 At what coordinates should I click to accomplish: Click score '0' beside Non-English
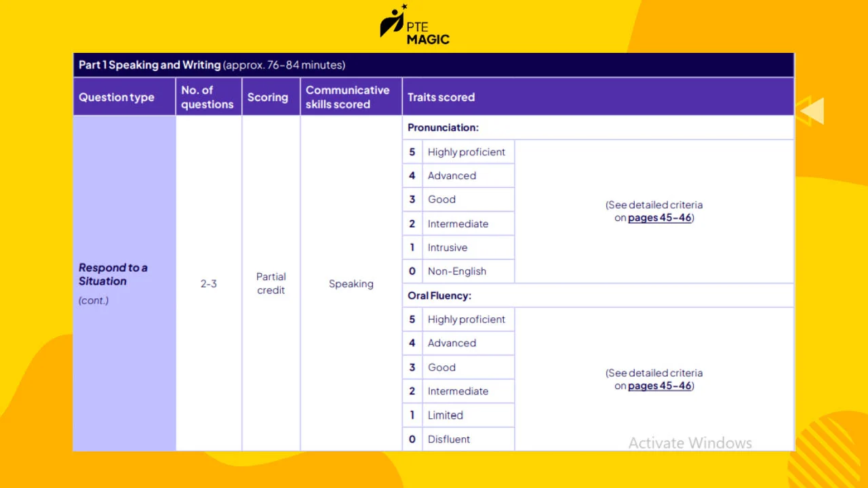pyautogui.click(x=412, y=271)
